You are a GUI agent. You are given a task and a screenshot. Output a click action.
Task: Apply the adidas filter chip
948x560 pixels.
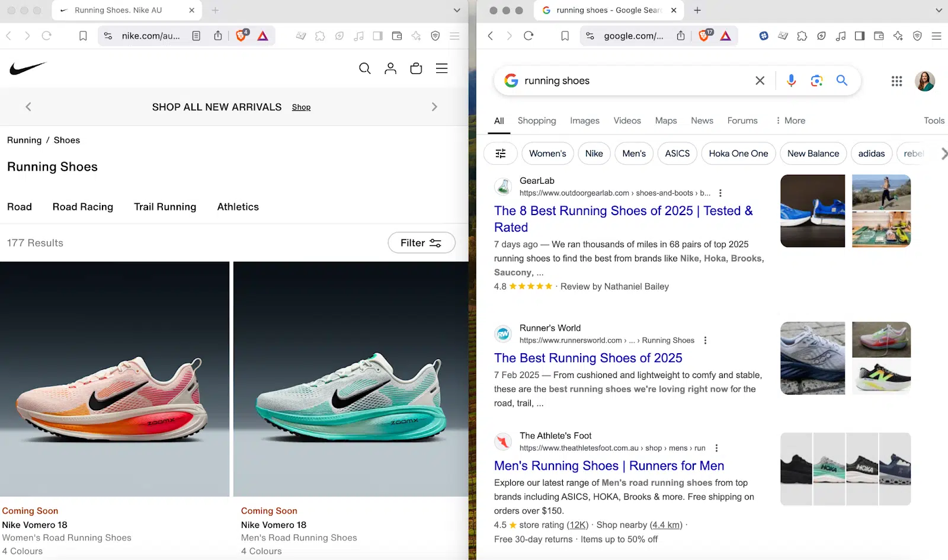click(x=872, y=153)
